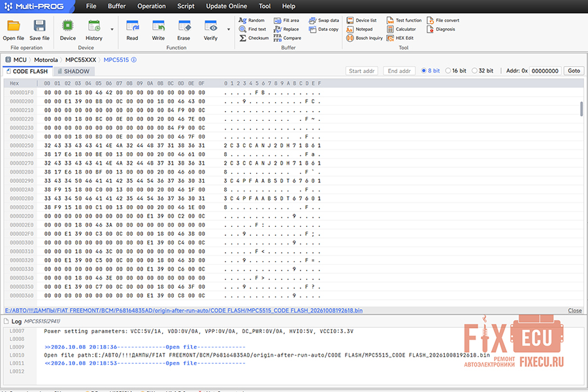The image size is (588, 392).
Task: Click the log line L0007 power settings
Action: (x=199, y=331)
